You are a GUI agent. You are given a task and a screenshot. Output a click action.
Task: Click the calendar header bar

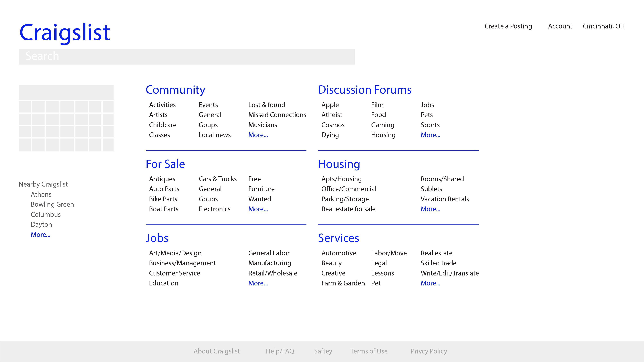[x=66, y=92]
